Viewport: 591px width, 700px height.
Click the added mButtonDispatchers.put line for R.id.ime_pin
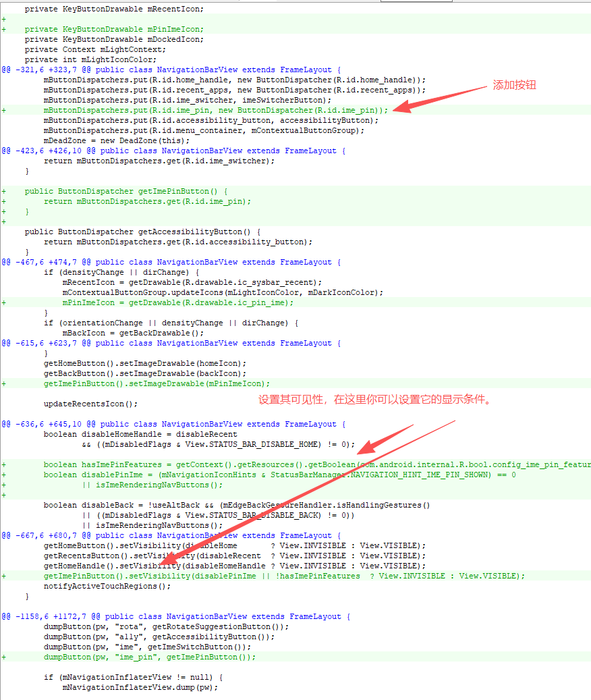(216, 110)
